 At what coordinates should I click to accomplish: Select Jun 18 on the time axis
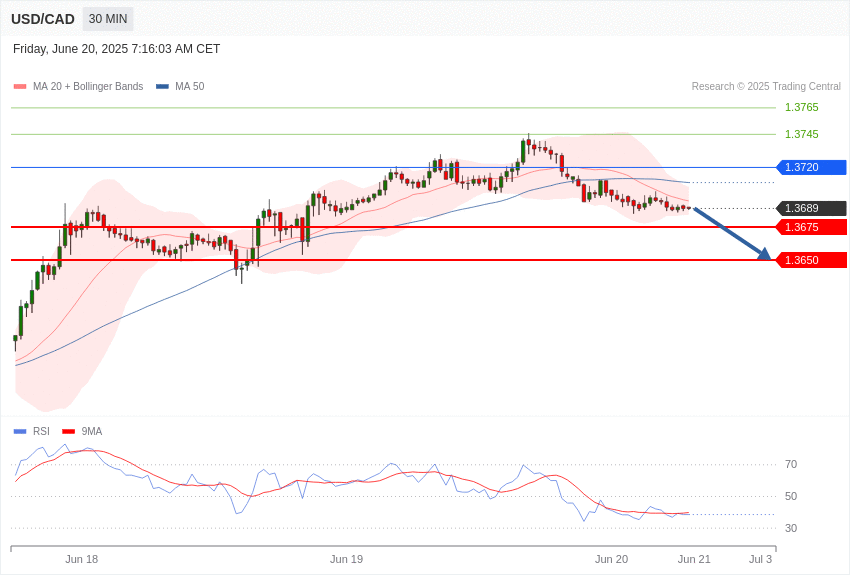(x=82, y=559)
